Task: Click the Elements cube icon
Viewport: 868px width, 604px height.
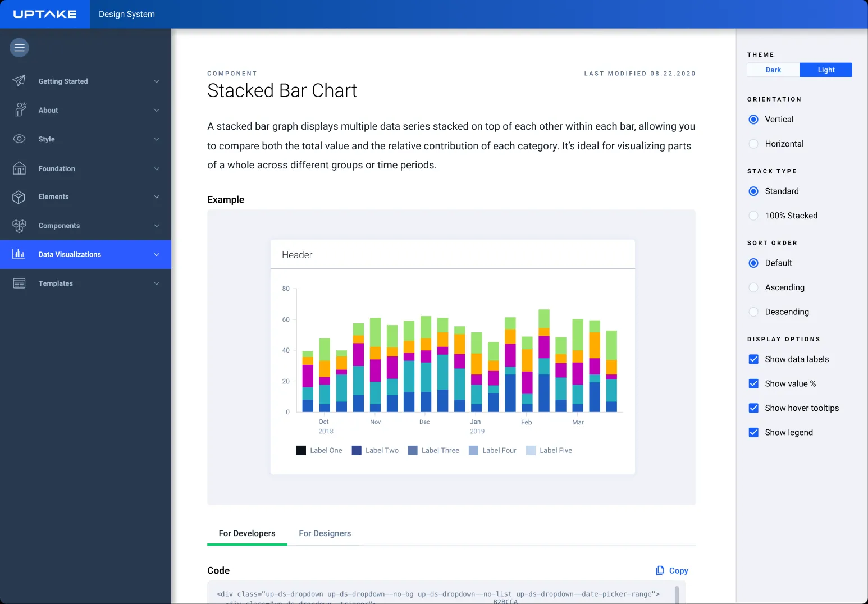Action: (x=19, y=197)
